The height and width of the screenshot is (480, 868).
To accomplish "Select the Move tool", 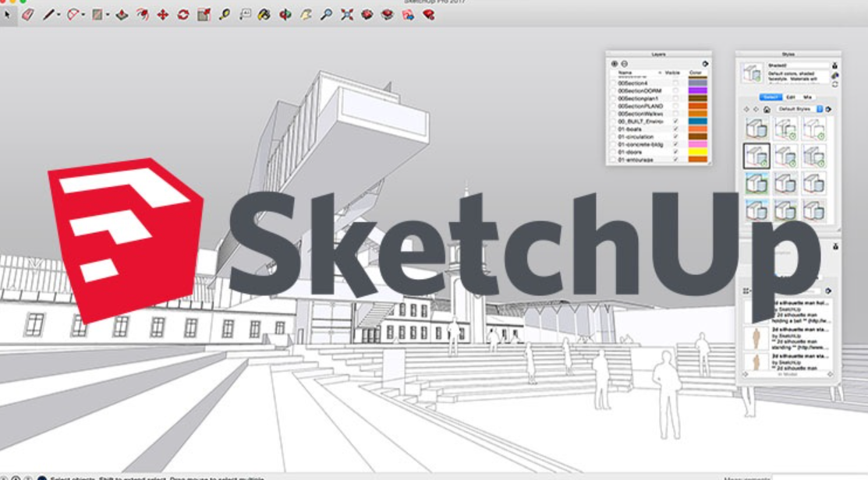I will (163, 15).
